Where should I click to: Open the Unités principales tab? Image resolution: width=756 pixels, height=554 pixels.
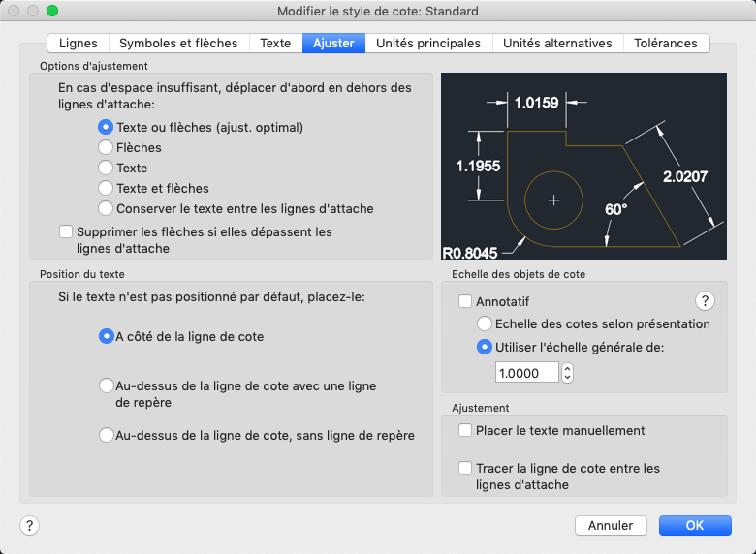(x=428, y=44)
